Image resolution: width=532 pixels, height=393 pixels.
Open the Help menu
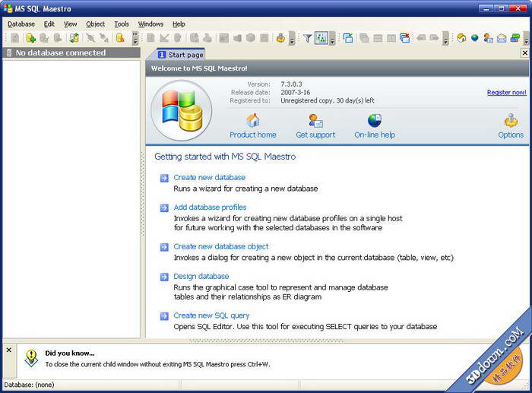179,24
